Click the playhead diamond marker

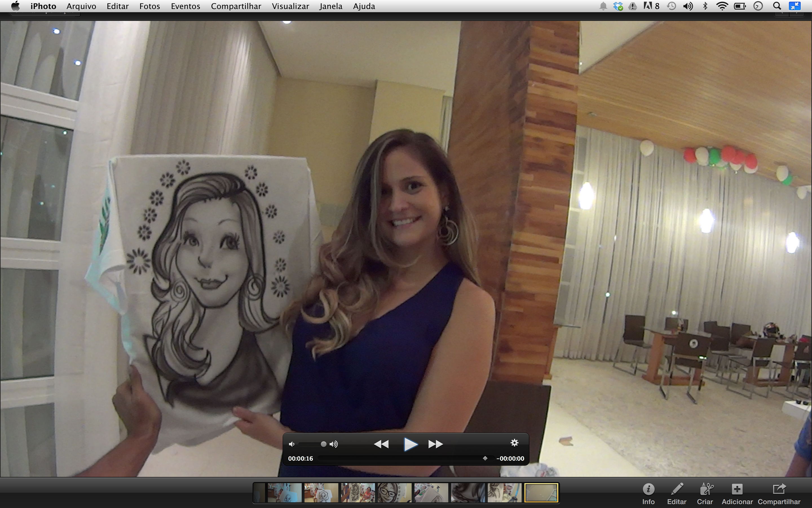pyautogui.click(x=485, y=458)
